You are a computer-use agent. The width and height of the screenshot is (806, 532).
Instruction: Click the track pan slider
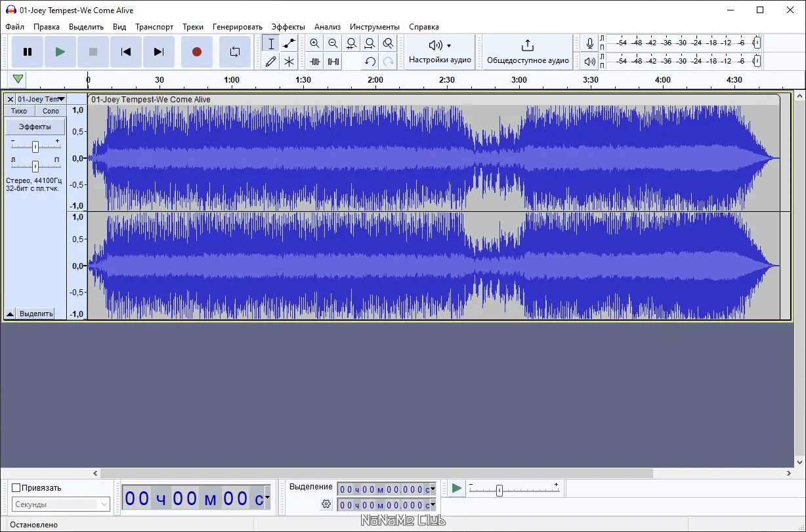[35, 165]
